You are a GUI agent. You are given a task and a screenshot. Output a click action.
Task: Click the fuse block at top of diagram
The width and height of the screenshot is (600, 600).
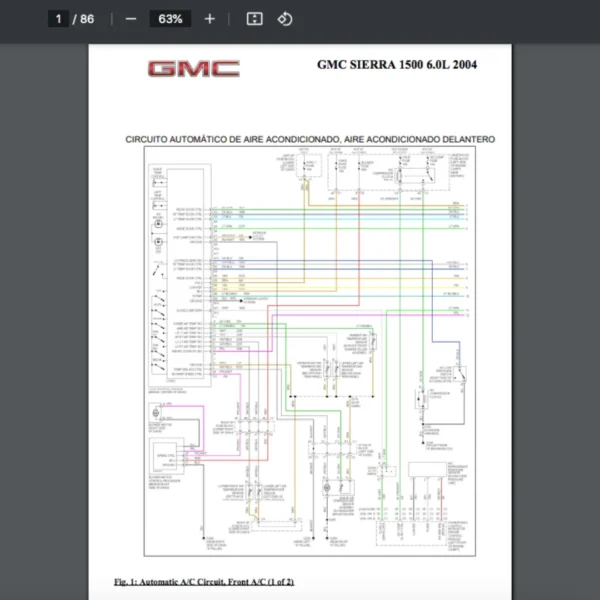click(335, 168)
